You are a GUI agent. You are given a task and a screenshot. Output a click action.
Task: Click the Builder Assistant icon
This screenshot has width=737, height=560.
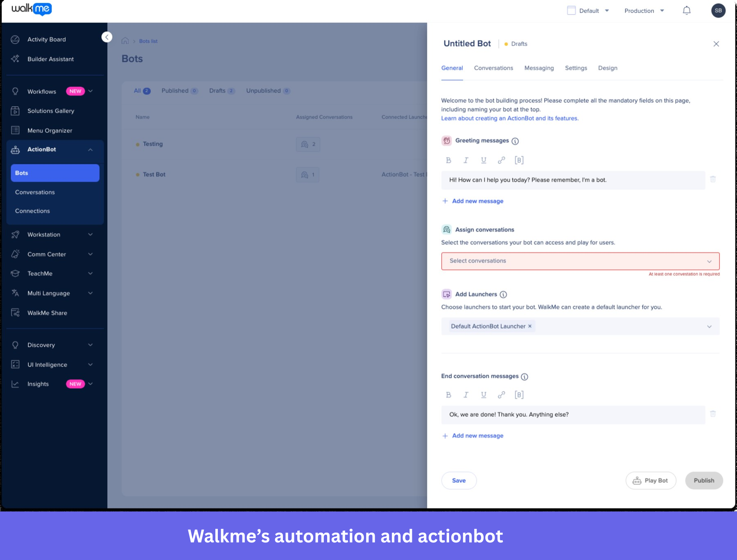(x=16, y=59)
